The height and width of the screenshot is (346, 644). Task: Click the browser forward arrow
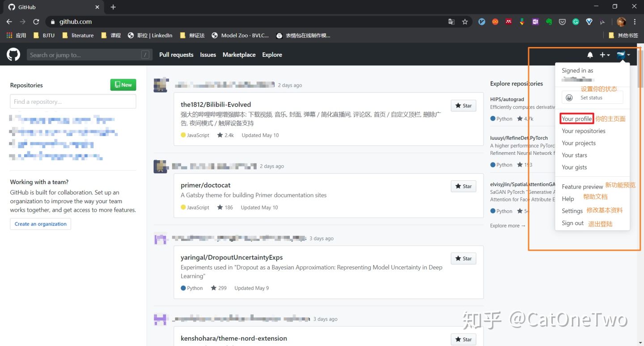click(23, 21)
